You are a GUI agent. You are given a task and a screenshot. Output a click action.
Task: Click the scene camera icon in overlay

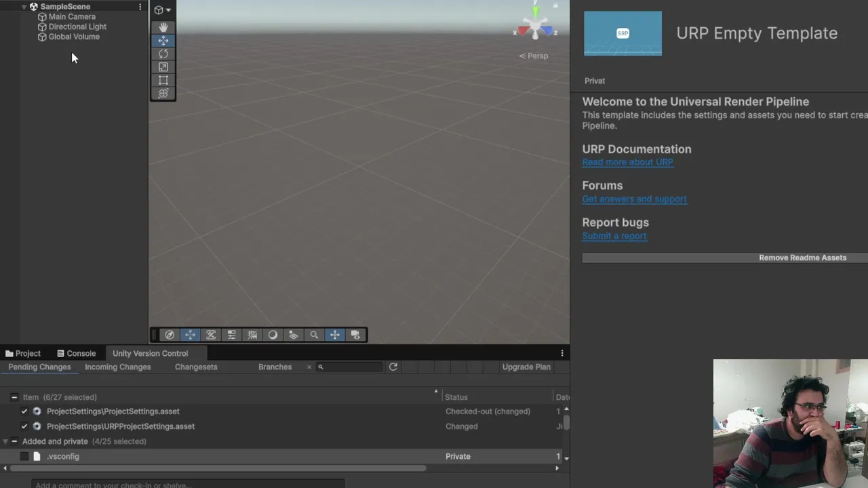coord(355,335)
